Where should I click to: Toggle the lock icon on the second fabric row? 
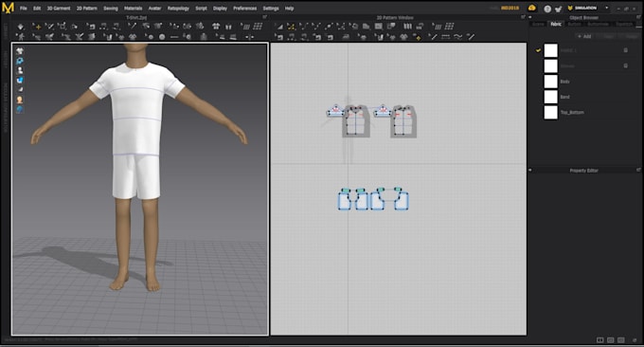pyautogui.click(x=625, y=65)
